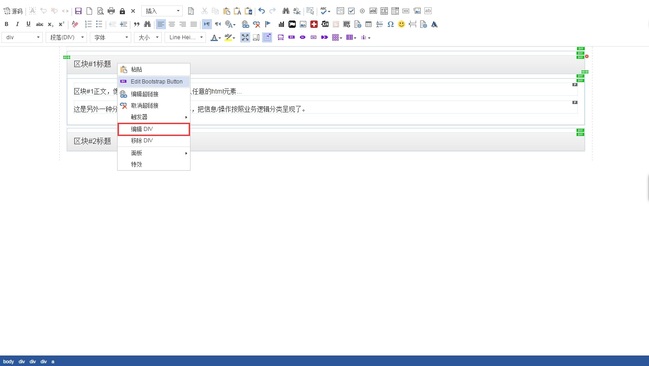Open the purple grid layout dropdown

coord(337,37)
